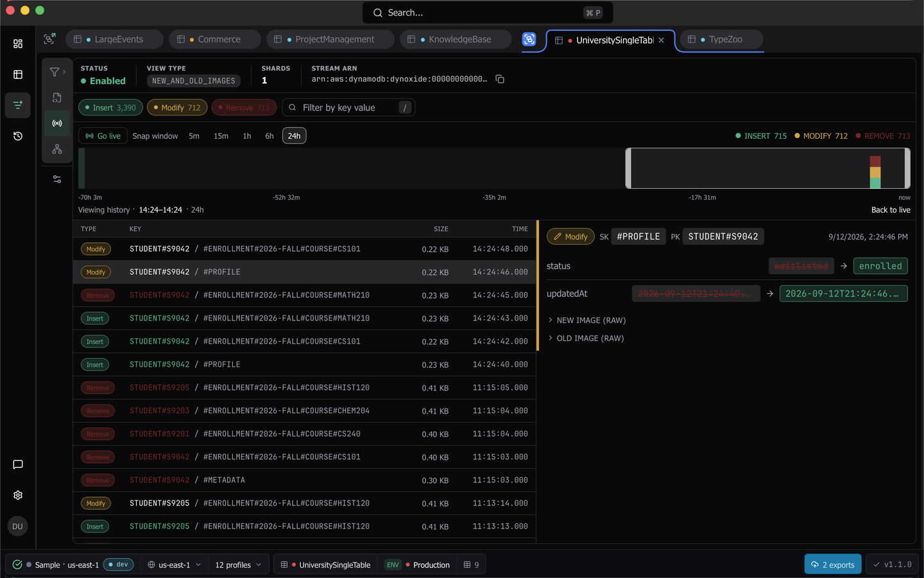Sort by the TIME column header
This screenshot has width=924, height=578.
pyautogui.click(x=520, y=229)
